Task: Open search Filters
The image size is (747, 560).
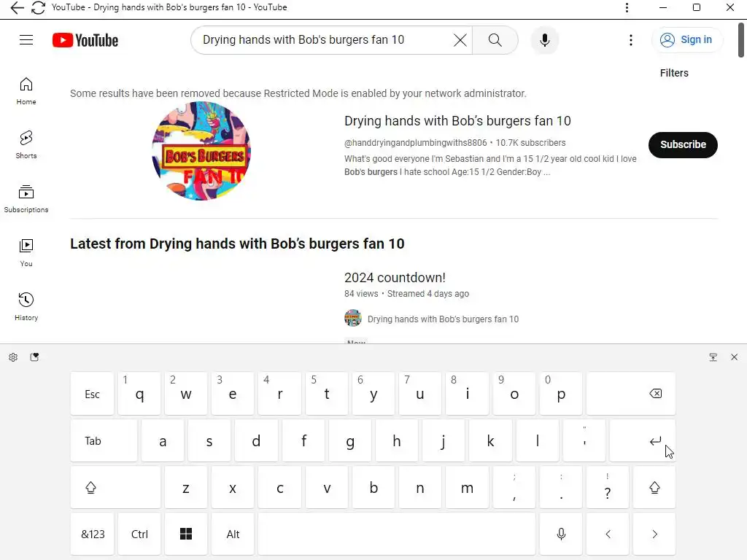Action: pos(674,73)
